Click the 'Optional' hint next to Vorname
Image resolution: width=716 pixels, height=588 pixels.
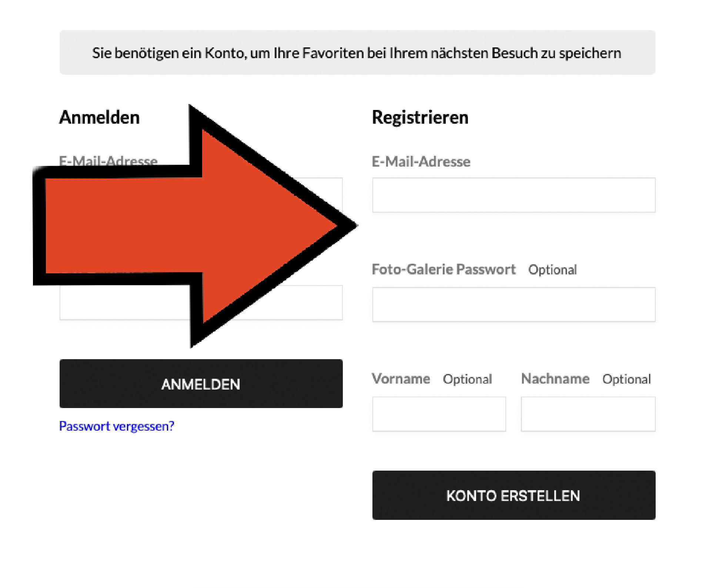pyautogui.click(x=467, y=379)
